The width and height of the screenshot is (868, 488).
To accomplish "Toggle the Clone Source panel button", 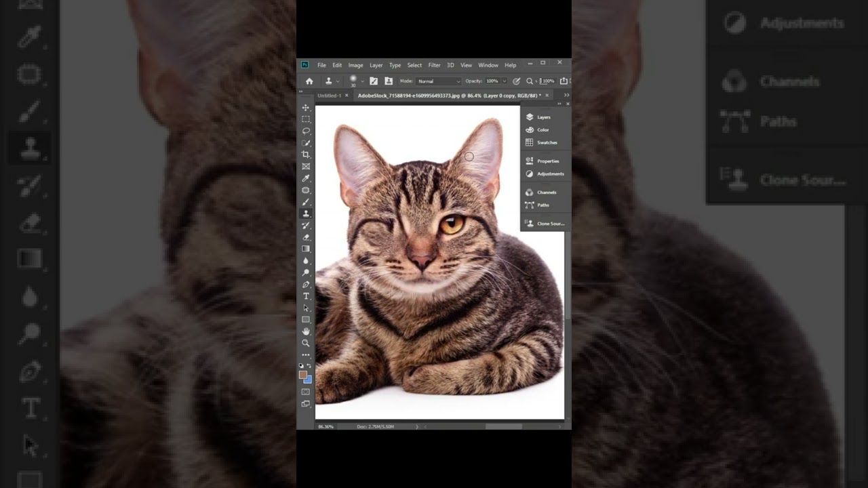I will click(x=389, y=81).
